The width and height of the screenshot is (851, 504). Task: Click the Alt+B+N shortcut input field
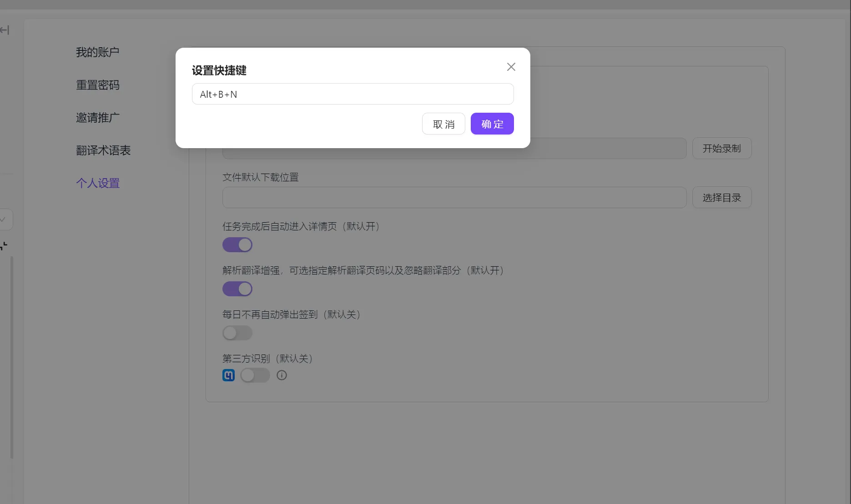[x=352, y=94]
